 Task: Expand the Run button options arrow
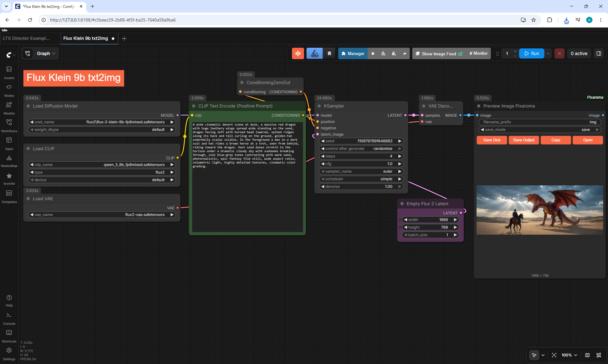point(548,53)
